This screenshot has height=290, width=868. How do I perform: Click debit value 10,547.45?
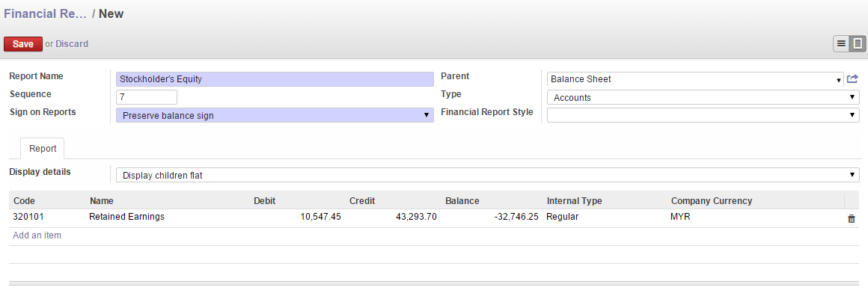(320, 217)
